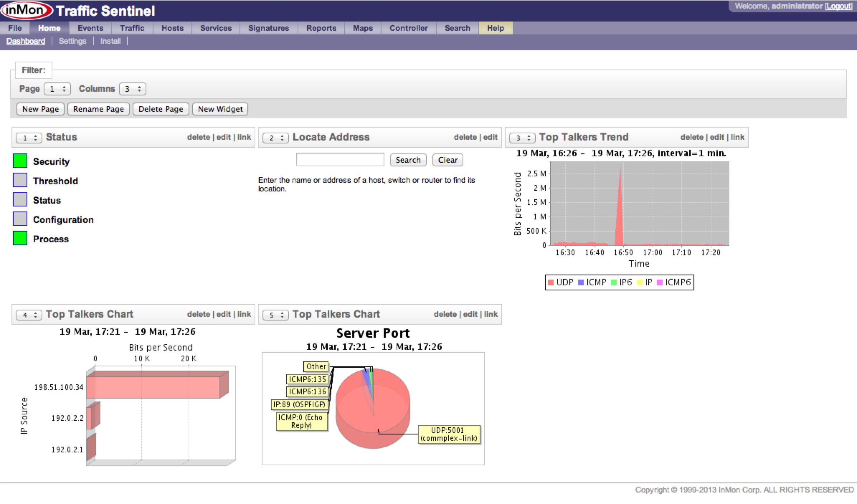Click the 198.51.100.34 bar in chart

pos(153,387)
